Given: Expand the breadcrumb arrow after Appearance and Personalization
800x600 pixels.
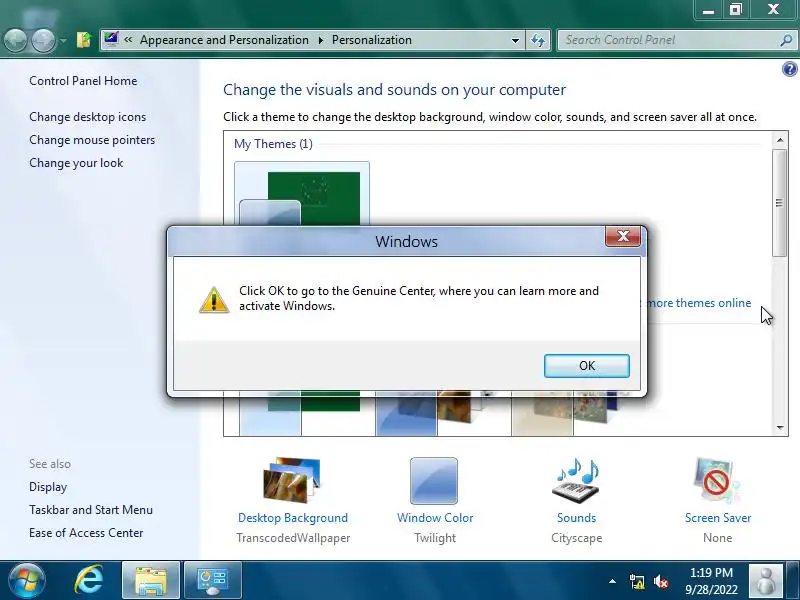Looking at the screenshot, I should pos(320,40).
